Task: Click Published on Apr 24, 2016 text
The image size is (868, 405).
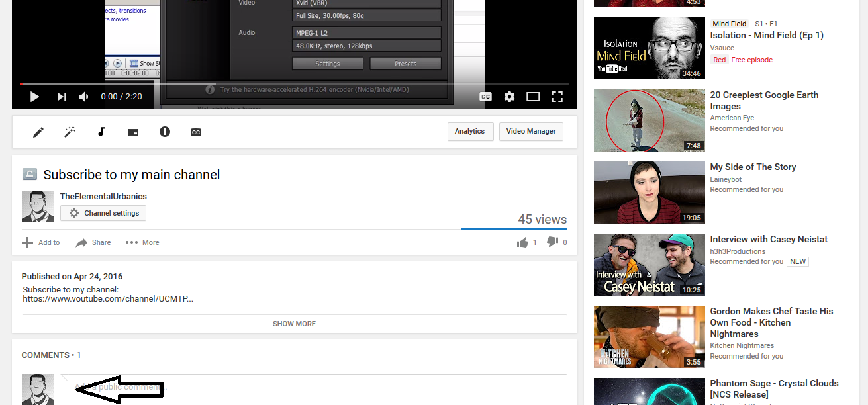Action: click(x=72, y=277)
